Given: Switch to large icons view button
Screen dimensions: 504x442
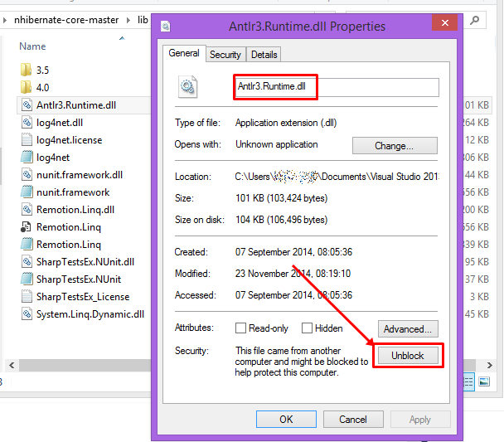Looking at the screenshot, I should pos(484,381).
